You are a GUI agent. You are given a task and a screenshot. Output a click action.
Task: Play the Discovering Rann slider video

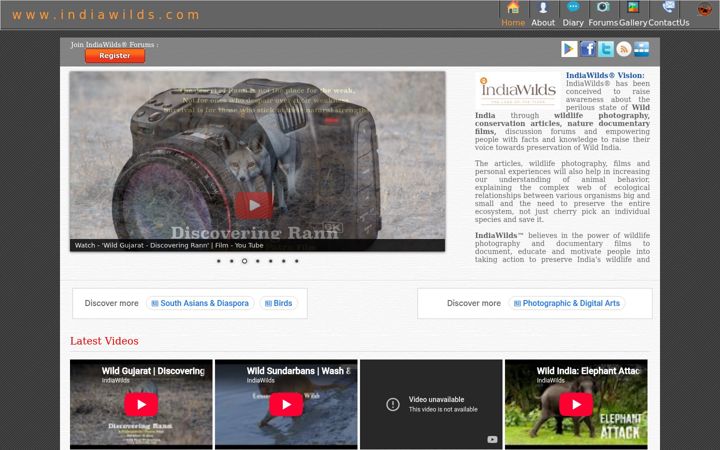point(254,205)
